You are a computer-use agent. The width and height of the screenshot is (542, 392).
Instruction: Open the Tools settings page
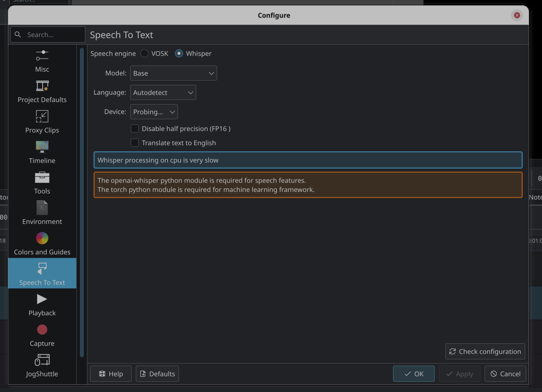coord(42,183)
